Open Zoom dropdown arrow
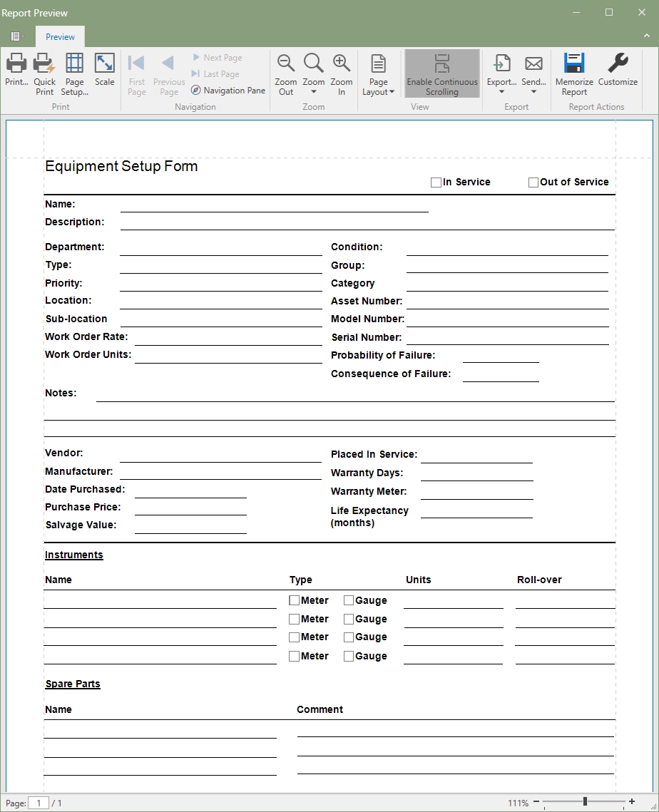This screenshot has height=812, width=659. pos(313,92)
